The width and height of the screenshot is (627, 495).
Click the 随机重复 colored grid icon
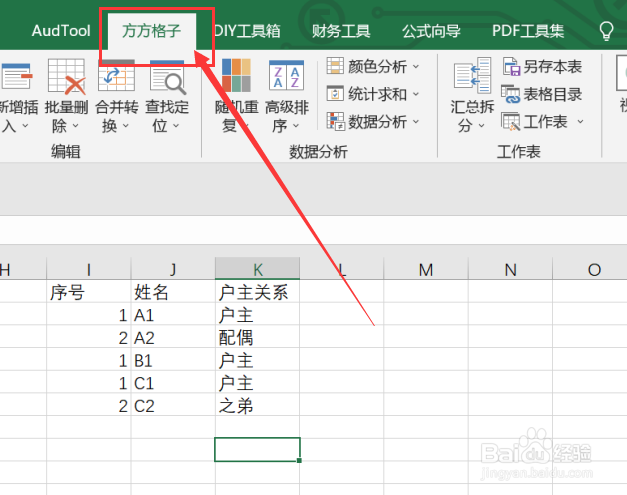coord(236,75)
